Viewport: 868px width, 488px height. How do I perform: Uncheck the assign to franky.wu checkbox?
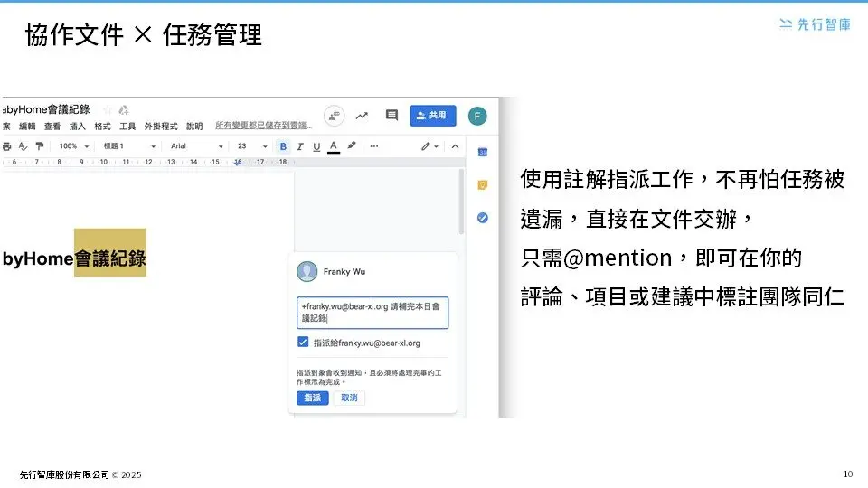click(x=303, y=343)
